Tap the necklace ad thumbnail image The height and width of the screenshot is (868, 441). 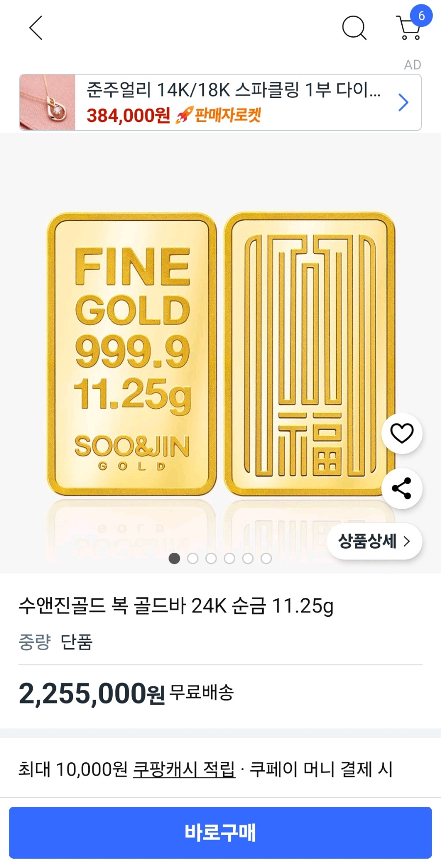[48, 102]
